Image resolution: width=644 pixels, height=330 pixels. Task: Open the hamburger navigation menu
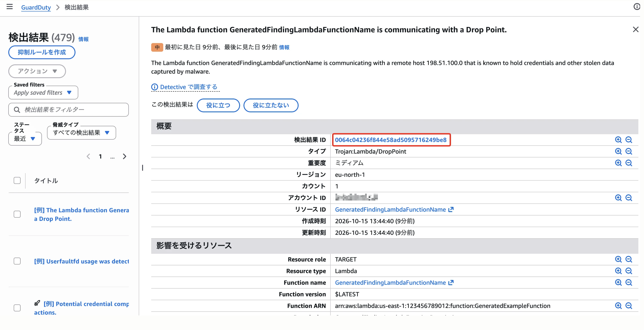coord(9,7)
